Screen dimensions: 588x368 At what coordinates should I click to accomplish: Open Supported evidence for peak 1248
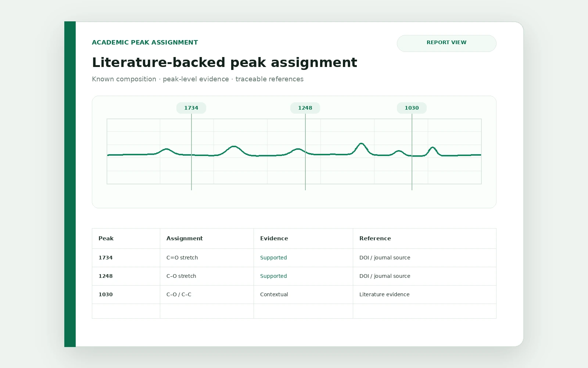tap(273, 276)
